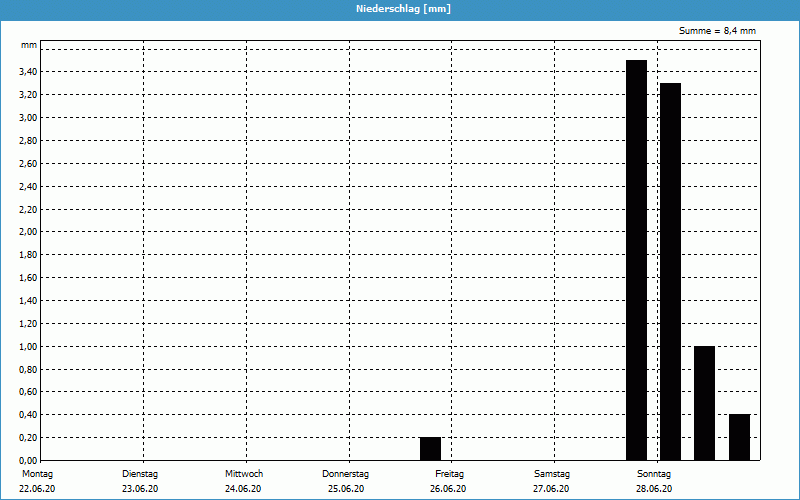This screenshot has height=500, width=800.
Task: Click the 0,00 y-axis value
Action: (x=28, y=460)
